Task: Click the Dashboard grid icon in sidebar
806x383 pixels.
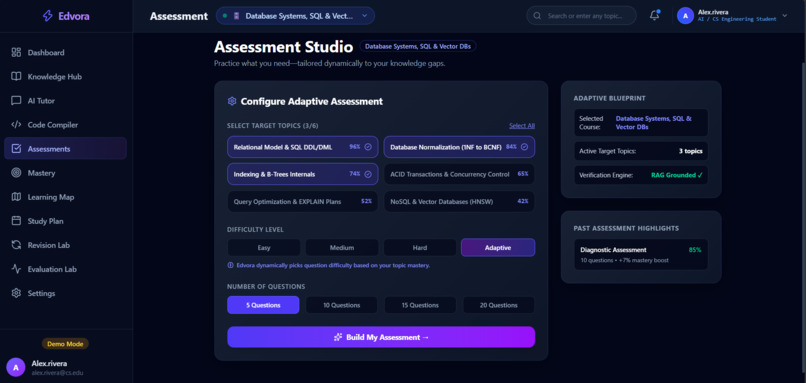Action: pos(16,52)
